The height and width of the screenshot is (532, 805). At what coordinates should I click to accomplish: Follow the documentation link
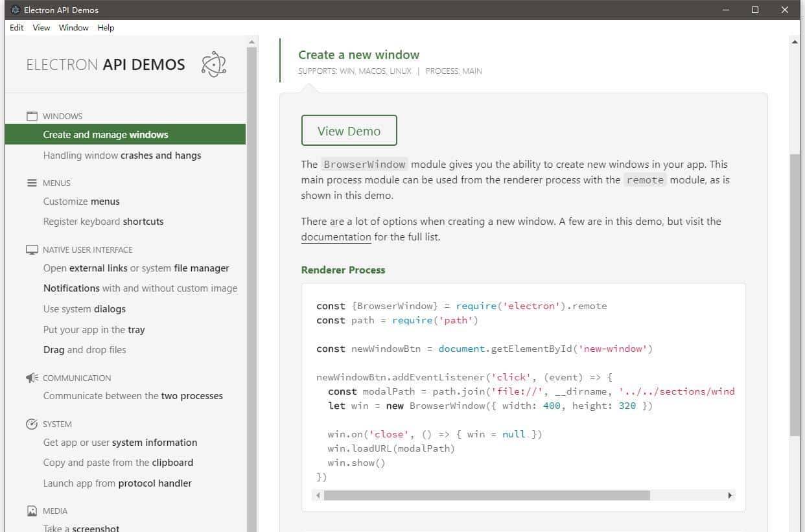pos(336,237)
